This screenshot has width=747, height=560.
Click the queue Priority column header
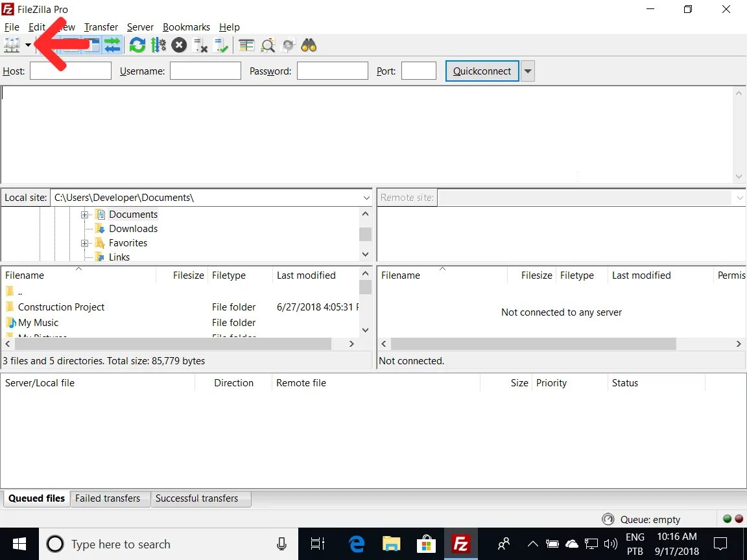(x=570, y=383)
